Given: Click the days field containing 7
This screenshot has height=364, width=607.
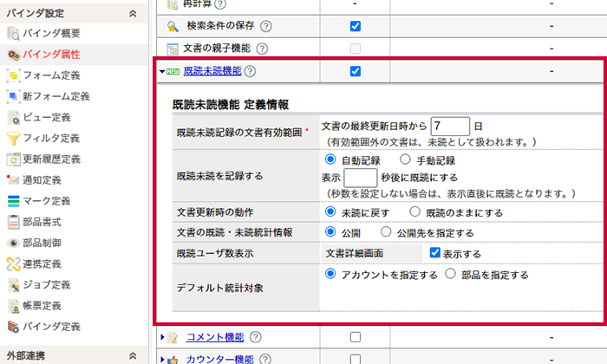Looking at the screenshot, I should coord(450,127).
